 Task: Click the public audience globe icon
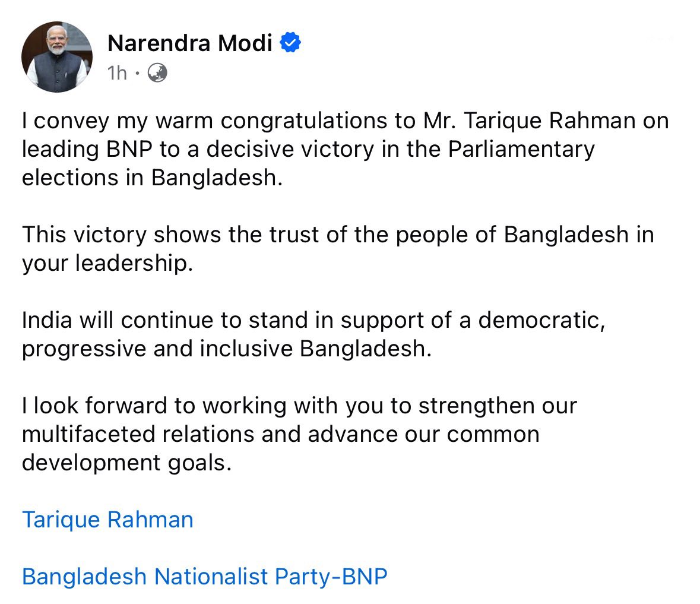click(x=157, y=72)
